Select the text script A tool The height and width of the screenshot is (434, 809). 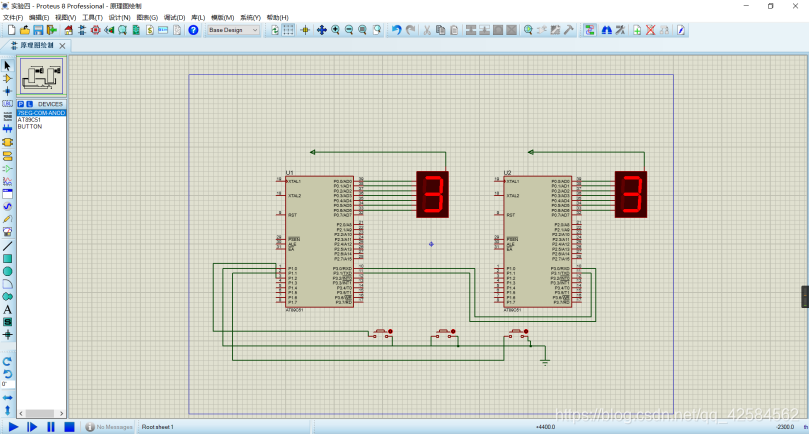[x=7, y=310]
